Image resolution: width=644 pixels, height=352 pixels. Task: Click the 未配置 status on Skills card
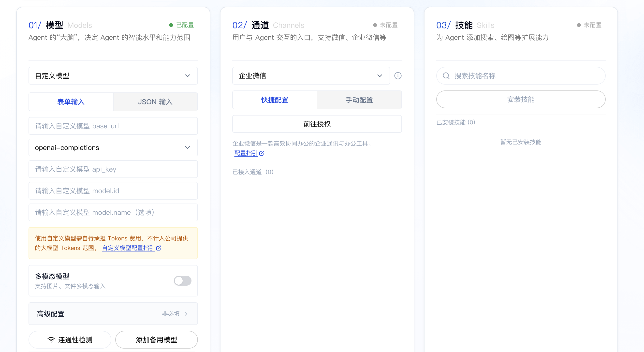589,25
